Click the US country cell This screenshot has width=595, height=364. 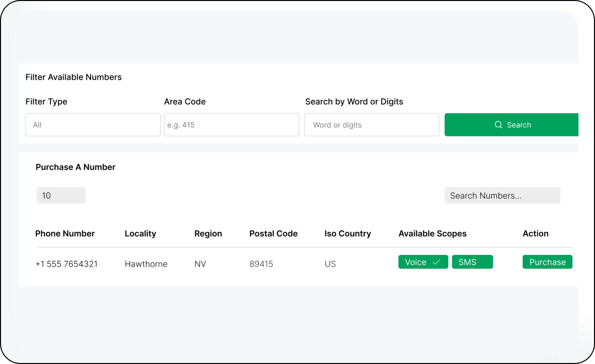pos(330,264)
